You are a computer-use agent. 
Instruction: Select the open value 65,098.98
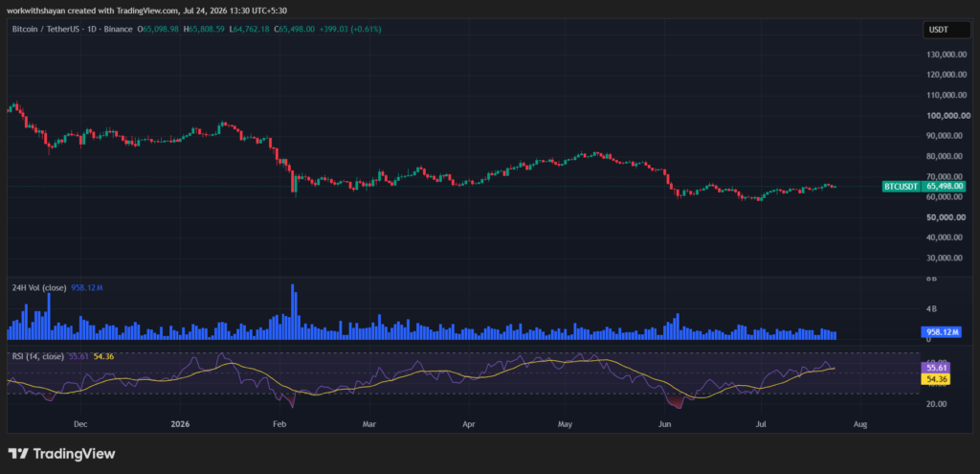pyautogui.click(x=161, y=30)
